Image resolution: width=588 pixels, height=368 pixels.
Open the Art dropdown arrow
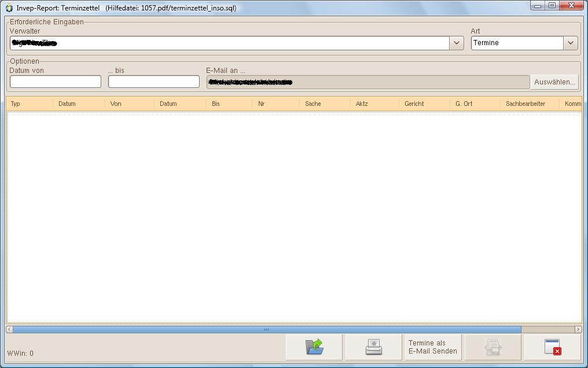tap(571, 43)
